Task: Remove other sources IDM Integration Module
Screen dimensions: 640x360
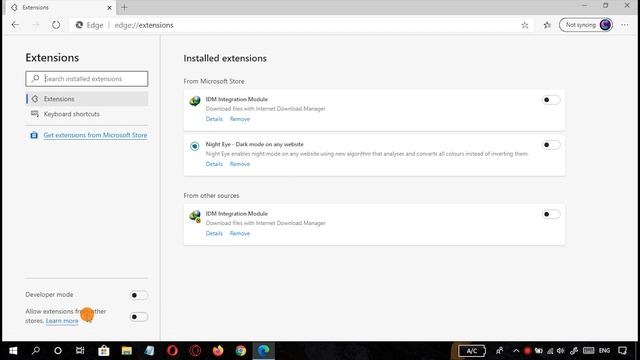Action: pos(240,233)
